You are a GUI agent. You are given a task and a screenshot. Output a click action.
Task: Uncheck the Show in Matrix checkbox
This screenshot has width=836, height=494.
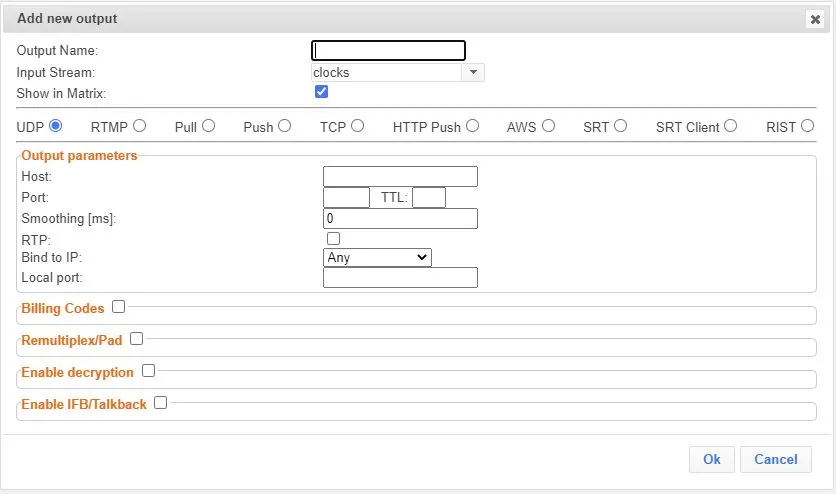pos(321,92)
